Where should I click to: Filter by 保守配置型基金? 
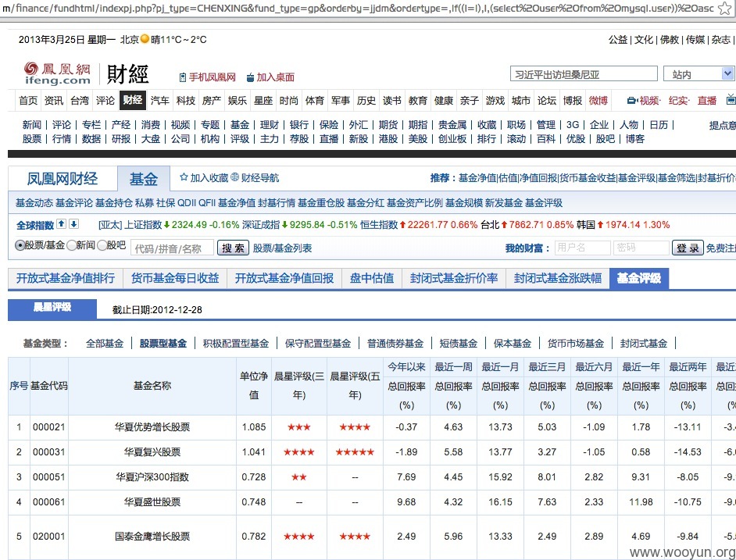[318, 343]
